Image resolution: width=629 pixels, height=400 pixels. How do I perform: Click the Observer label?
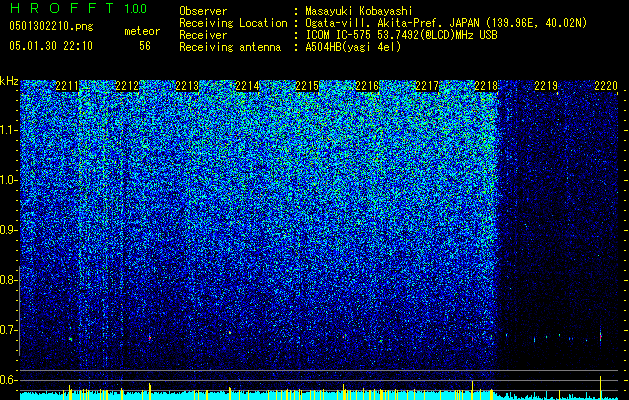pos(203,11)
